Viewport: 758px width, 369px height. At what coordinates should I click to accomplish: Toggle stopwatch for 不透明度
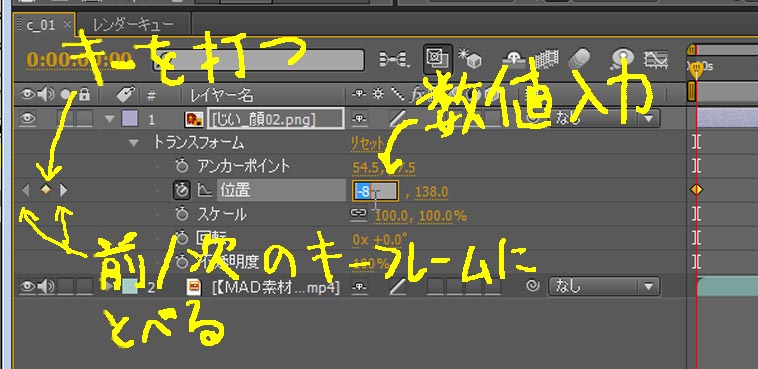tap(181, 262)
